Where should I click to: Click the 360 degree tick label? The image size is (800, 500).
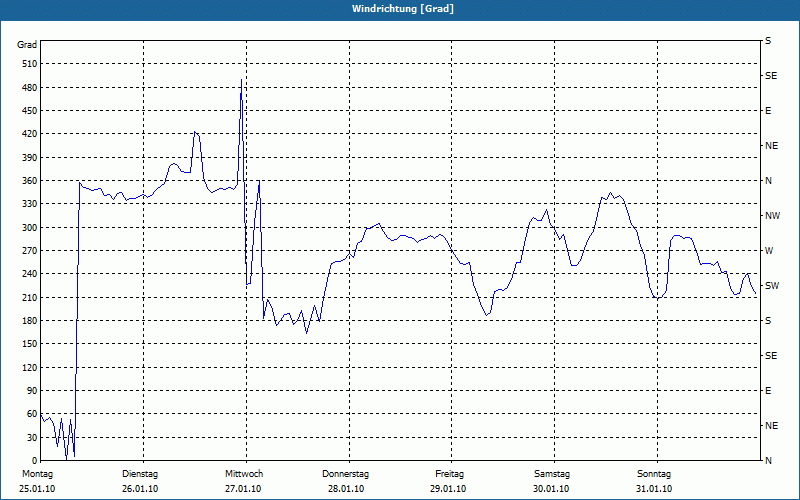point(30,181)
